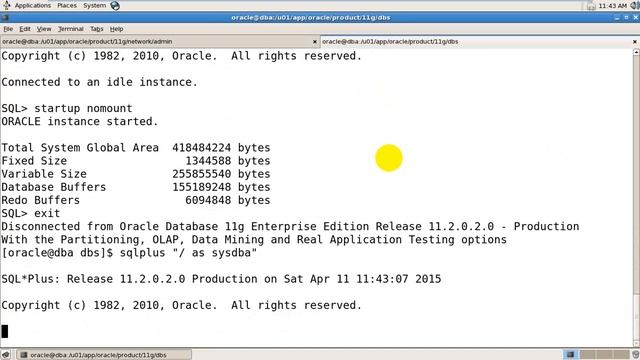Click 'Redo Buffers' label
This screenshot has width=640, height=360.
(x=40, y=200)
